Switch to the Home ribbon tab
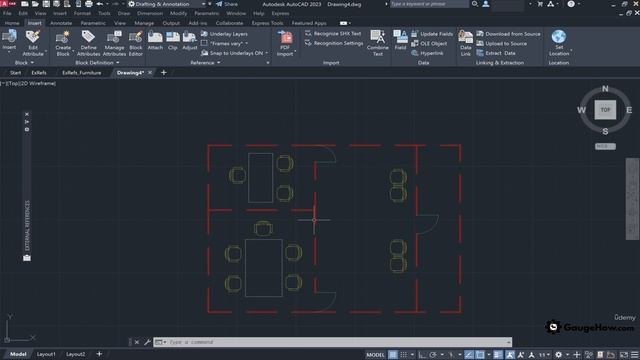 click(12, 23)
